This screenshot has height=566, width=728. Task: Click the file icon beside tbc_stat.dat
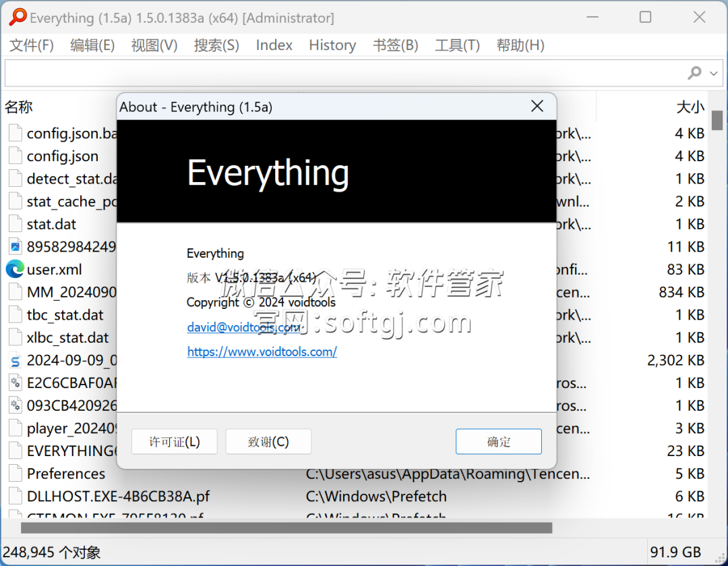click(16, 315)
